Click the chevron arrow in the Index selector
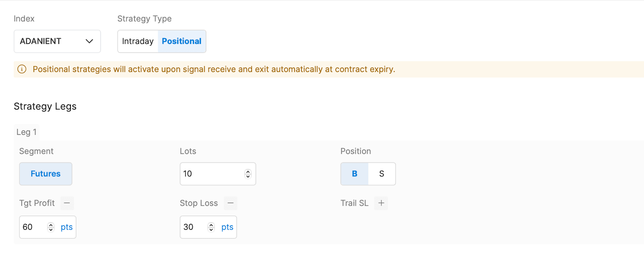The width and height of the screenshot is (644, 263). (89, 41)
